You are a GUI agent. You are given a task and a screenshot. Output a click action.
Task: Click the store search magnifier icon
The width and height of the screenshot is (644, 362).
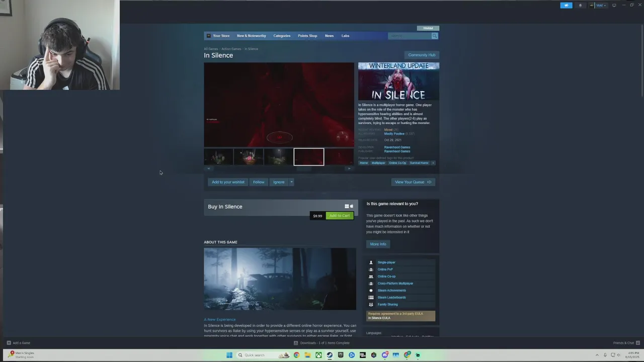pos(435,36)
